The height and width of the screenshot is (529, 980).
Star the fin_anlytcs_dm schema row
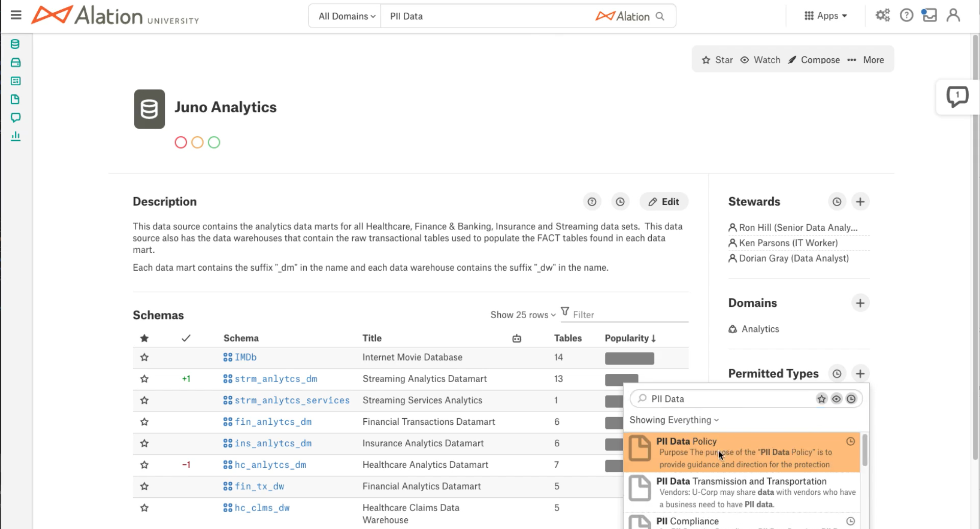pyautogui.click(x=144, y=422)
